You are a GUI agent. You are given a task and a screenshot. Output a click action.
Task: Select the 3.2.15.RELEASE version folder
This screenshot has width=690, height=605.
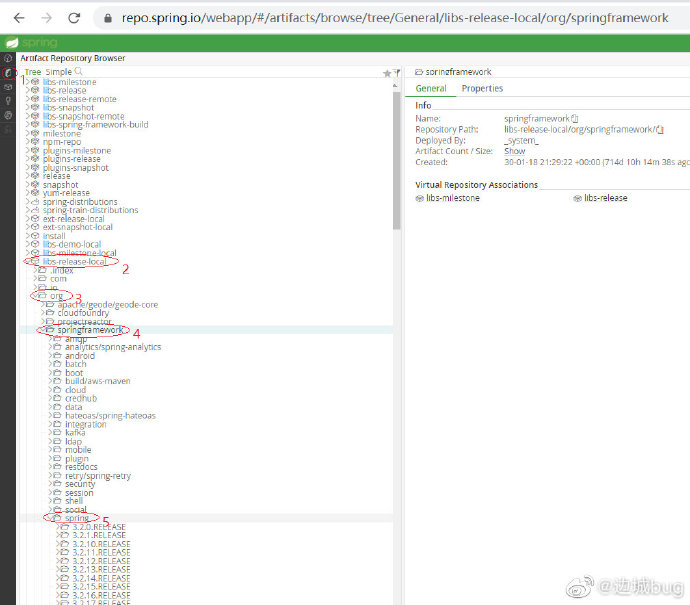pyautogui.click(x=101, y=587)
